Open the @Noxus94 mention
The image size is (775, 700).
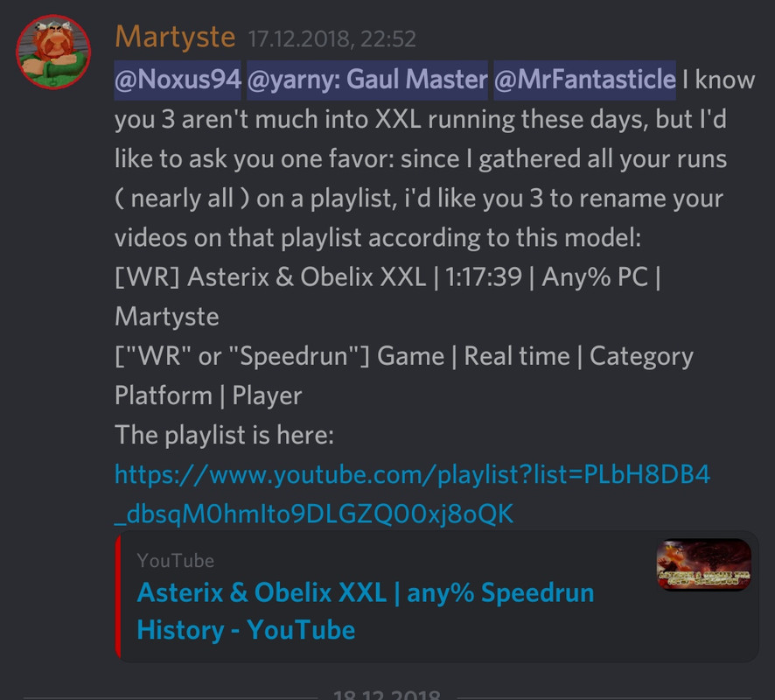click(178, 80)
